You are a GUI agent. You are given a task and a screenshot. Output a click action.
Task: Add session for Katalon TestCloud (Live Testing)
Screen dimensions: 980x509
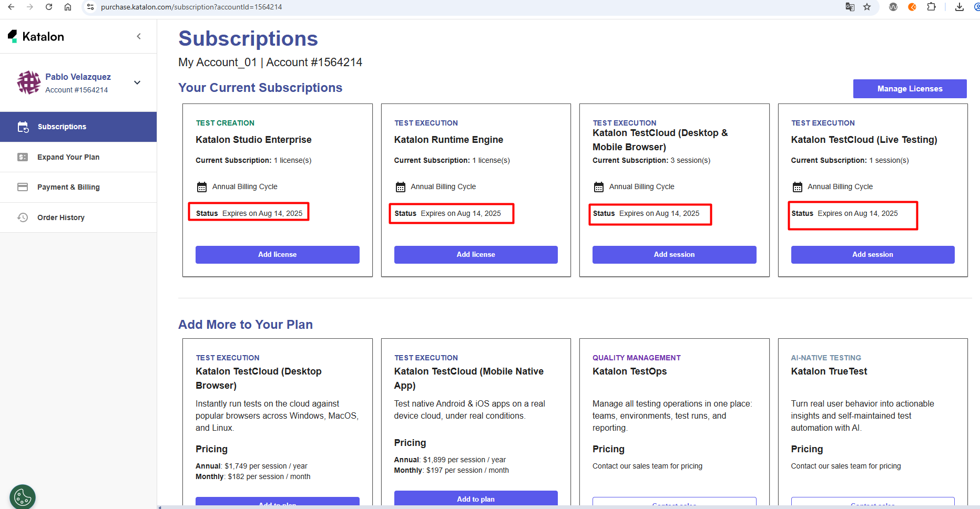872,255
